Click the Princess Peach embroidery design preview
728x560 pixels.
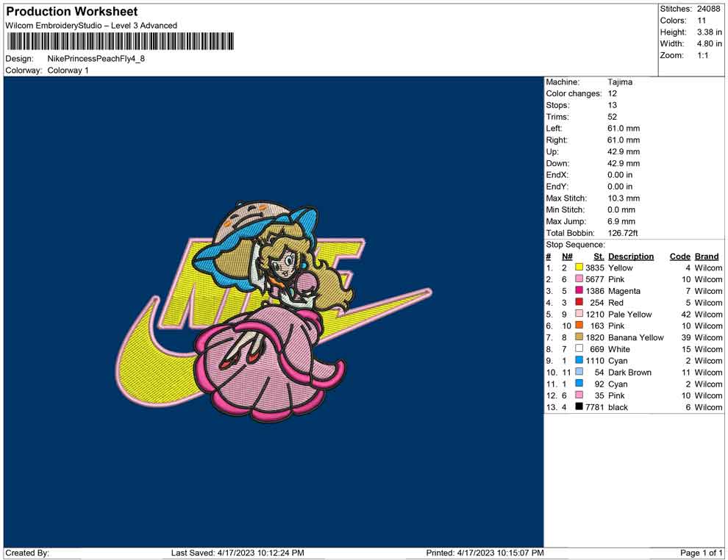[274, 312]
